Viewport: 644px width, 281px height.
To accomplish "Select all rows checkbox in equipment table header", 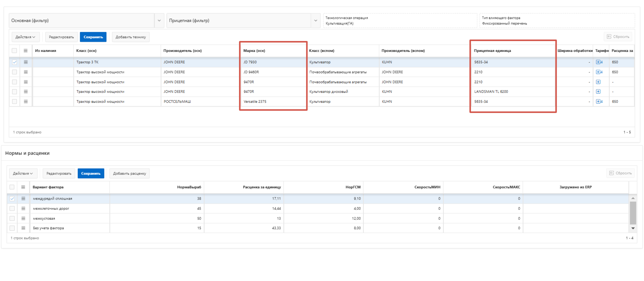I will tap(14, 51).
